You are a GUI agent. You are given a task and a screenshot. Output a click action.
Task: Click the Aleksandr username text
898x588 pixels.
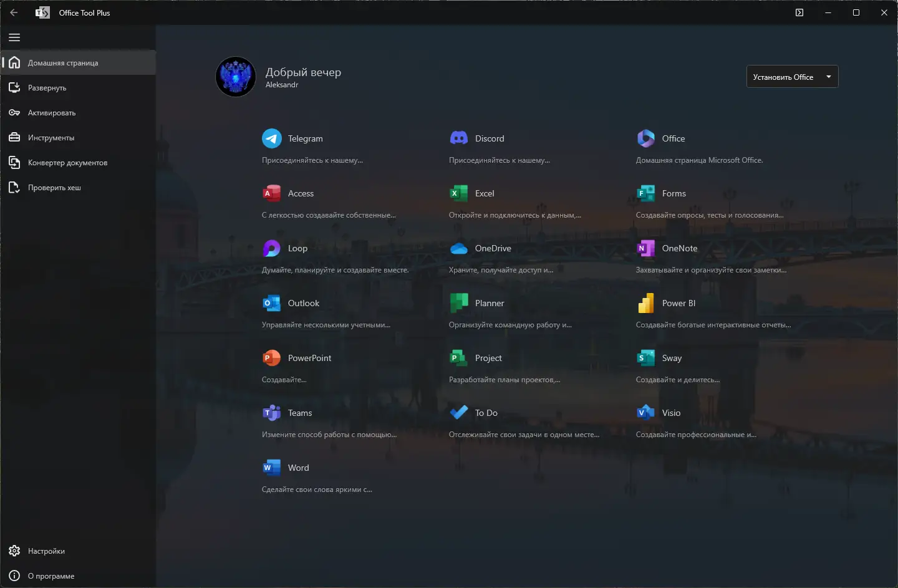(282, 85)
